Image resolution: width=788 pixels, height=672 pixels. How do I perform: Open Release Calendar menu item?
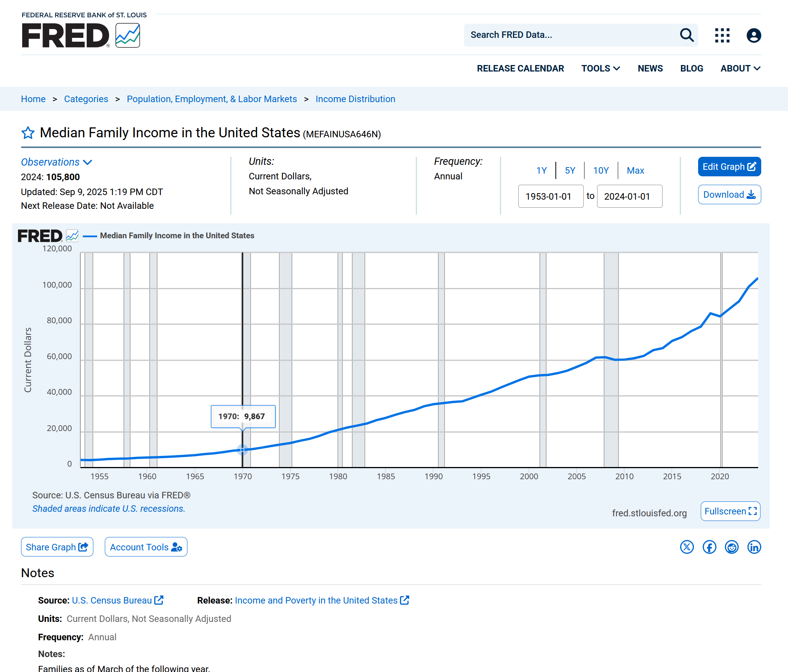tap(520, 68)
